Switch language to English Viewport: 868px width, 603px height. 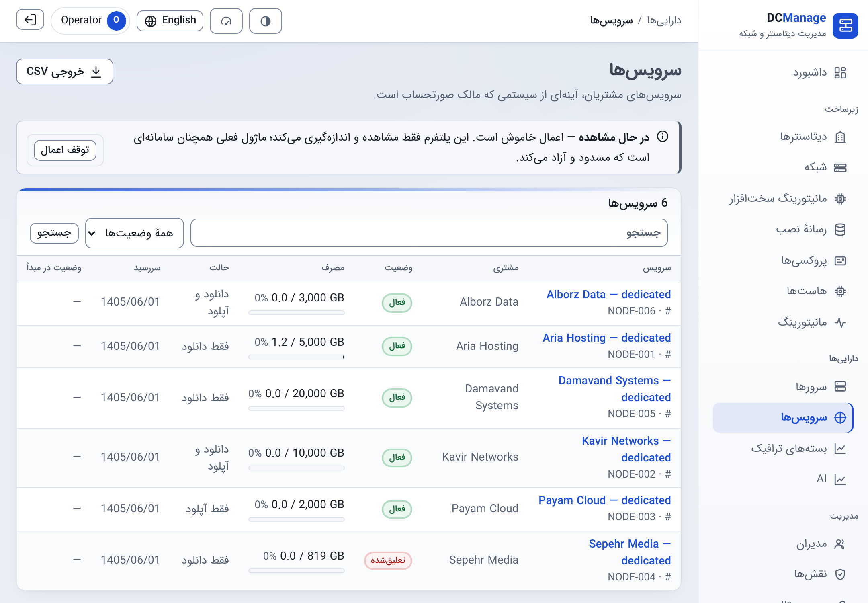click(170, 21)
